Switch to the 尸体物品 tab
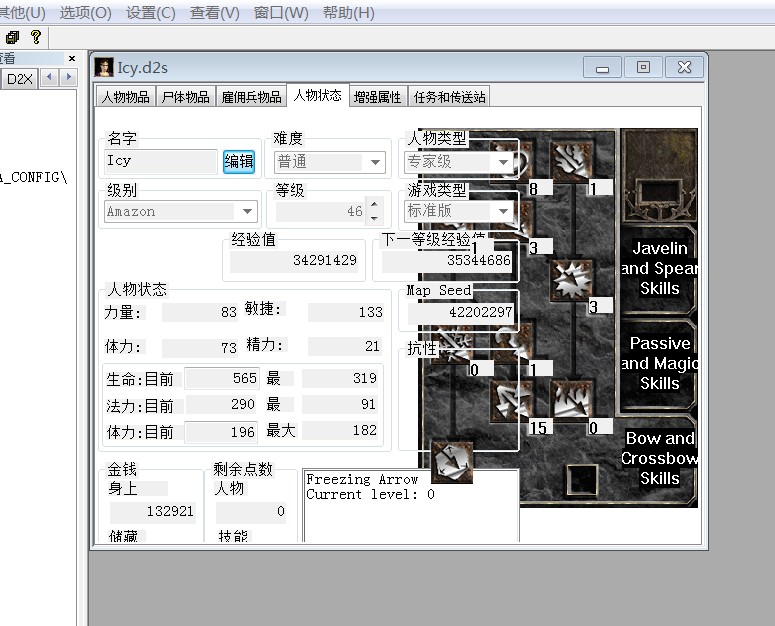Viewport: 775px width, 626px height. [185, 97]
